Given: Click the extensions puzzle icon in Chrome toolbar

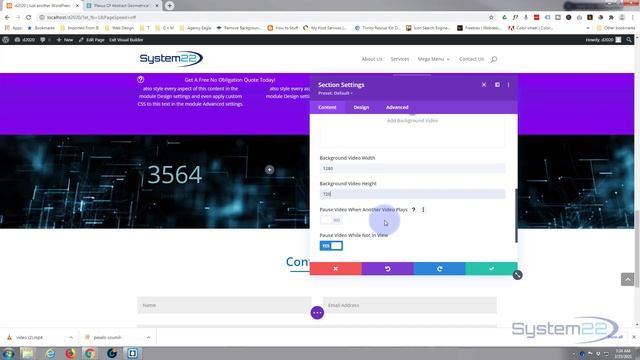Looking at the screenshot, I should [x=611, y=17].
